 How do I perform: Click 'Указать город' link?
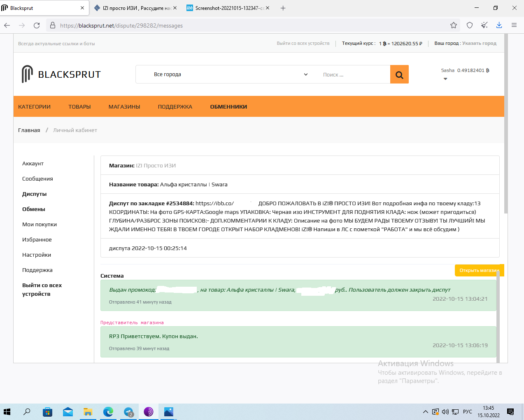coord(479,43)
